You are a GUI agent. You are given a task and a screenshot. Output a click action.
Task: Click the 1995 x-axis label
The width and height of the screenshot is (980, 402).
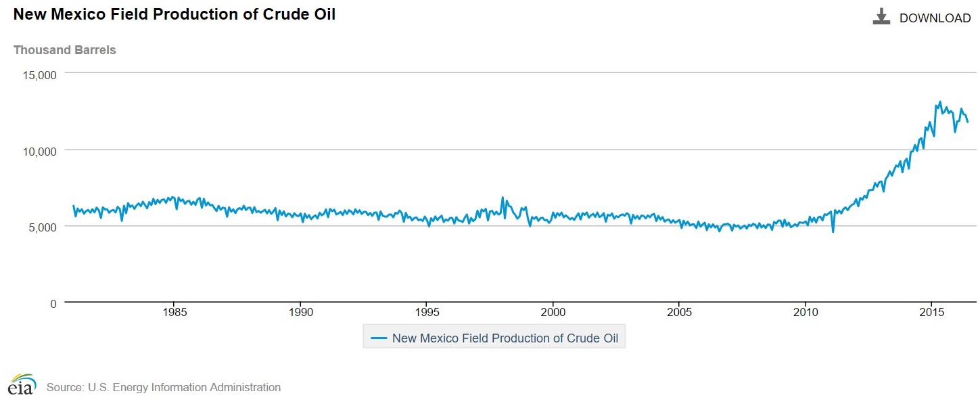(427, 313)
